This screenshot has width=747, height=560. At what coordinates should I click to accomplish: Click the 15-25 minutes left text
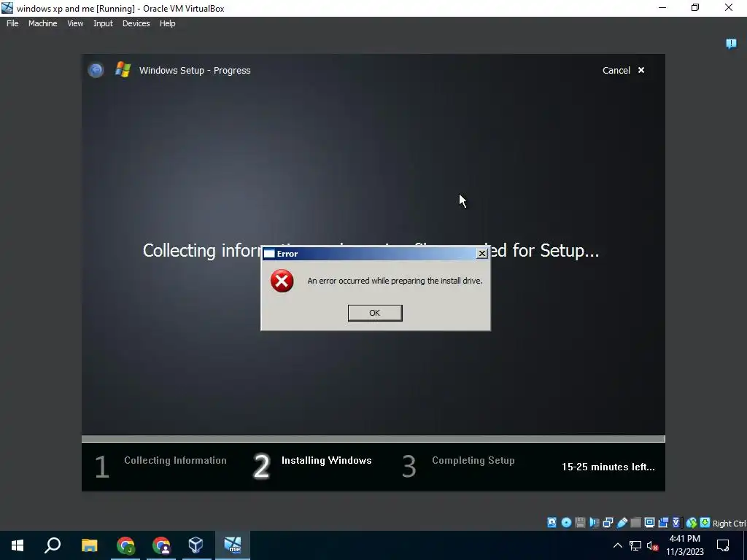[608, 467]
